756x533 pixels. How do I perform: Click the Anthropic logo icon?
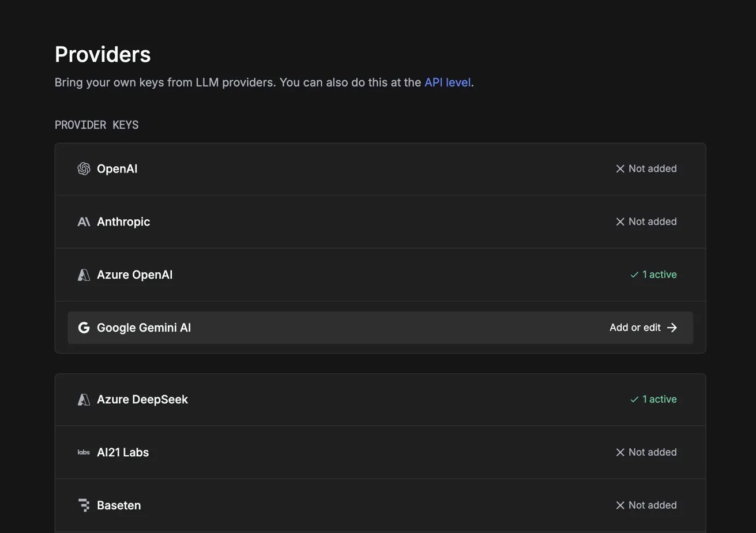tap(84, 222)
